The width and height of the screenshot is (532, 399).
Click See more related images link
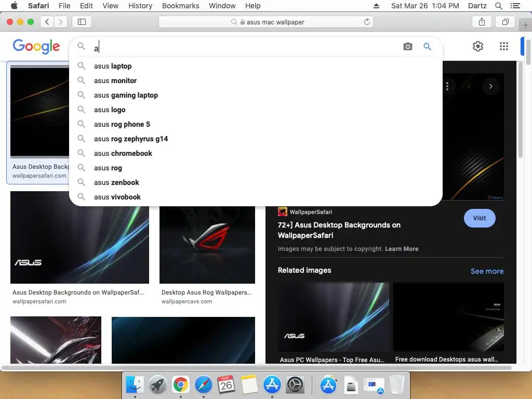click(487, 271)
